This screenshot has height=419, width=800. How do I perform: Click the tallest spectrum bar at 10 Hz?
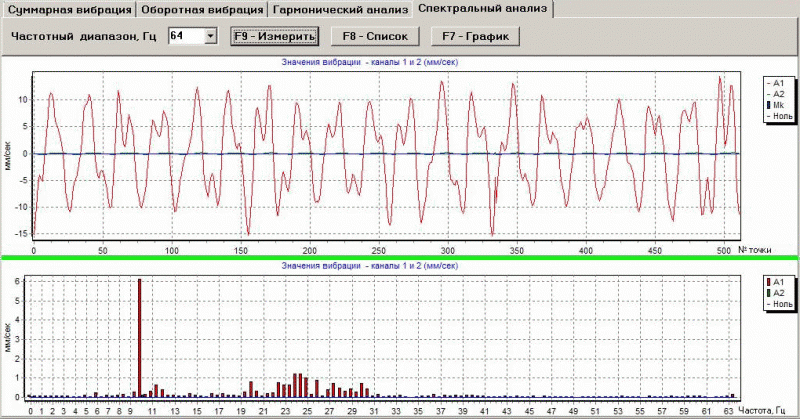(x=139, y=338)
